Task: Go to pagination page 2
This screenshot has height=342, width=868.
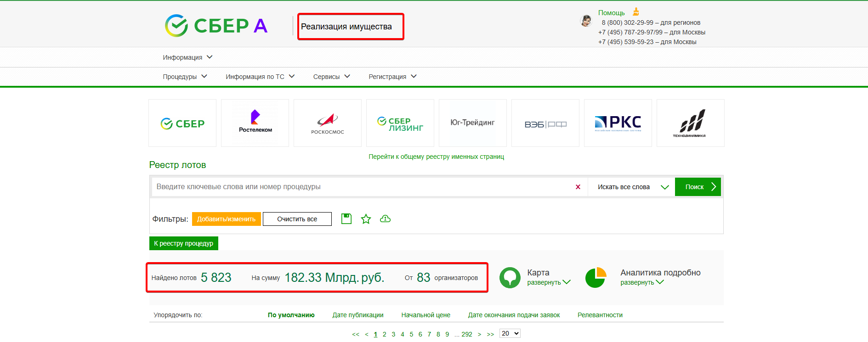Action: point(385,334)
